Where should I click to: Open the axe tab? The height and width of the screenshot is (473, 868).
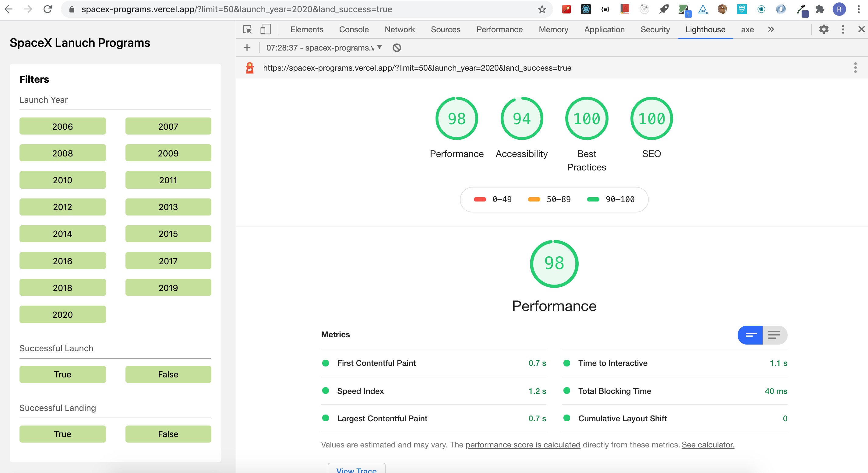[747, 30]
